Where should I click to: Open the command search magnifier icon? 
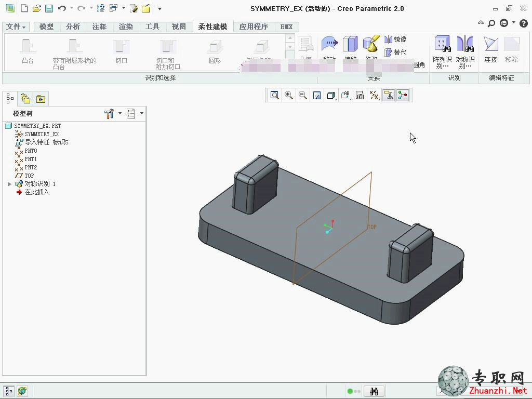[491, 23]
